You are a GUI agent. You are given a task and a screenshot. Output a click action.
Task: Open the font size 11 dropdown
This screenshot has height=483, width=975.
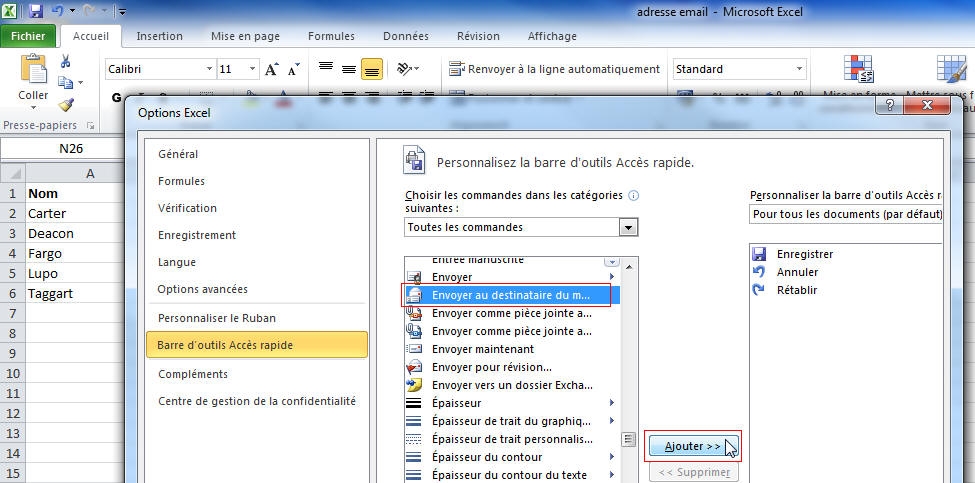253,69
